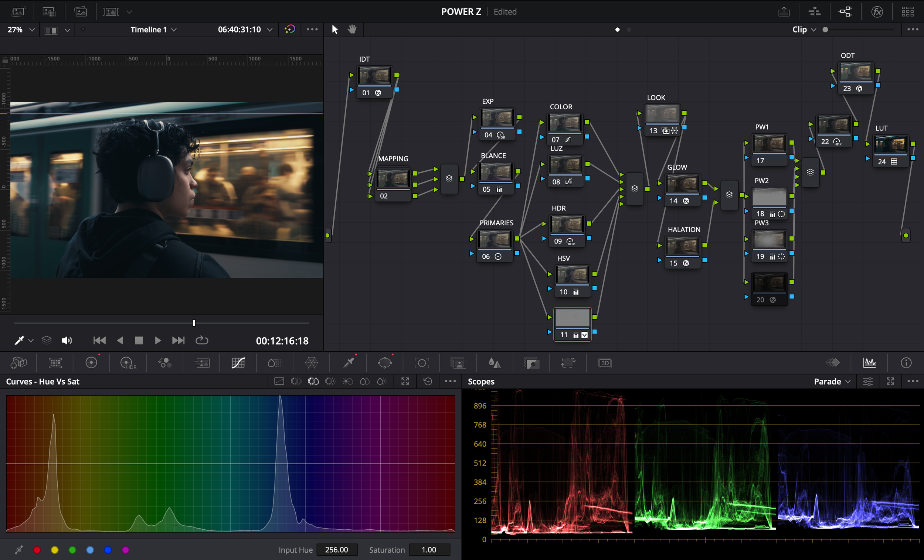Show the Scopes panel
The image size is (924, 560).
click(x=869, y=363)
